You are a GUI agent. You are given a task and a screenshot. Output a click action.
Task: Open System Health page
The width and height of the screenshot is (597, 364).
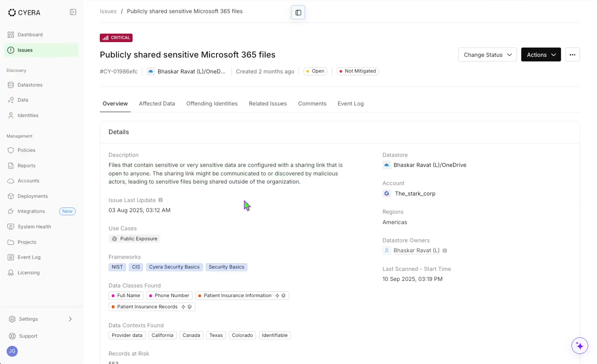(x=34, y=227)
